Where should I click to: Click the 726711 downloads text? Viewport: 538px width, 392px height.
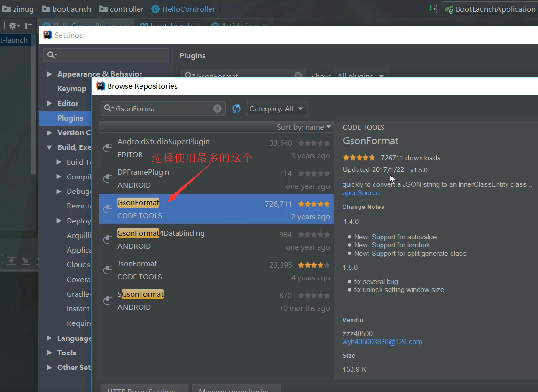[x=411, y=158]
